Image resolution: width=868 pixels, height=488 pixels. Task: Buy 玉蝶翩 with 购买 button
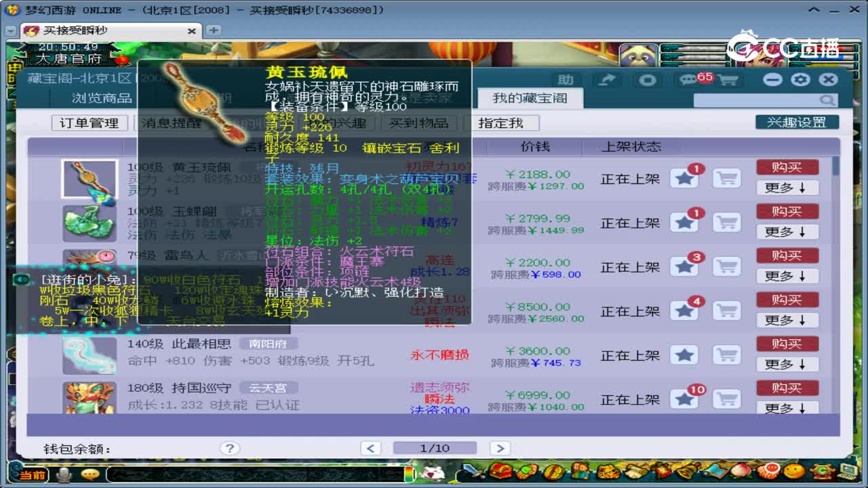click(787, 211)
